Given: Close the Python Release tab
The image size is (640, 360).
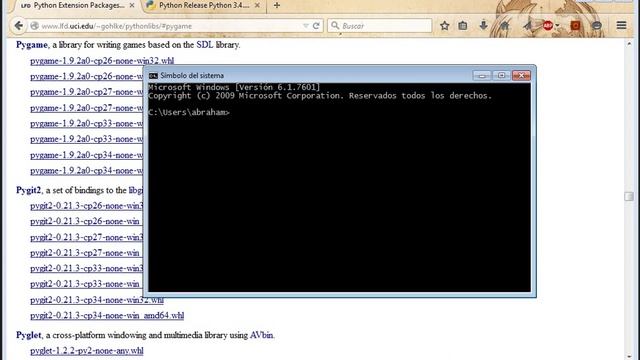Looking at the screenshot, I should coord(257,5).
